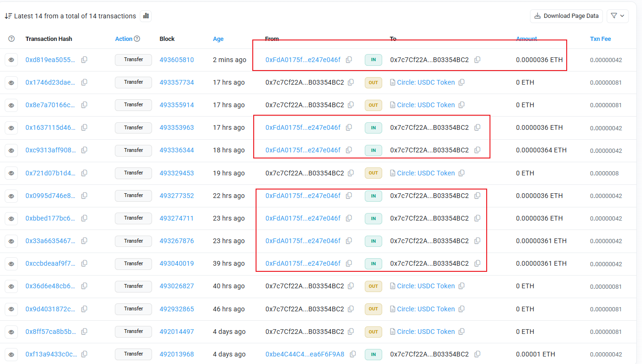
Task: Copy transaction hash 0x721d07b1d4
Action: [84, 173]
